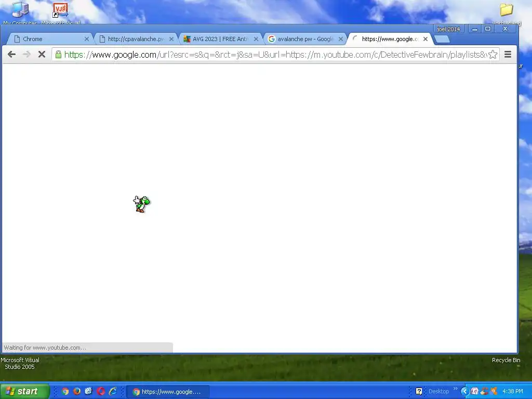The width and height of the screenshot is (532, 399).
Task: Click the Quick Launch icon between Firefox and Opera
Action: click(88, 391)
